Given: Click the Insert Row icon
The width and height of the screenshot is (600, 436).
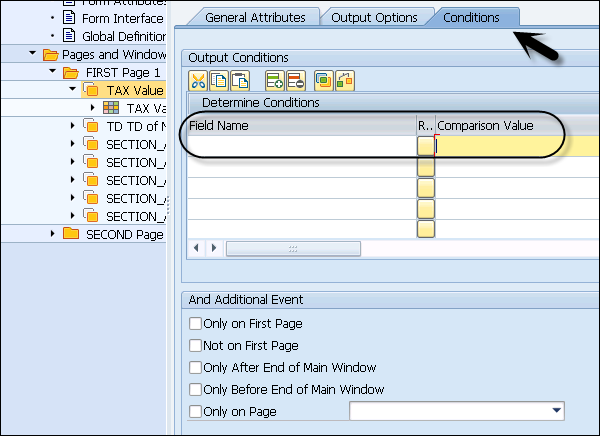Looking at the screenshot, I should click(273, 80).
